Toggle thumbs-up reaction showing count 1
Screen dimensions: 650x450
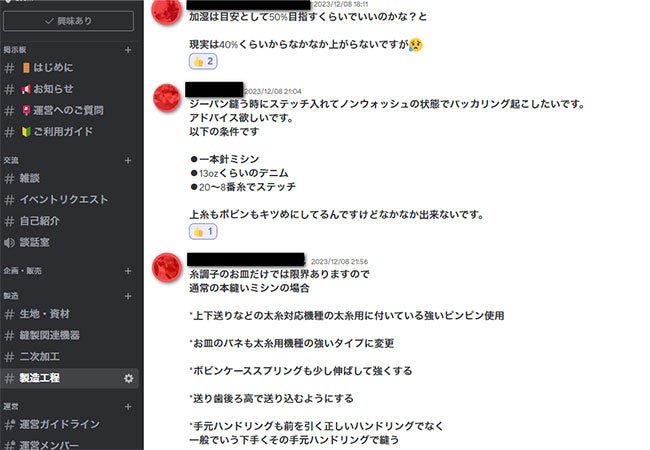[x=203, y=232]
